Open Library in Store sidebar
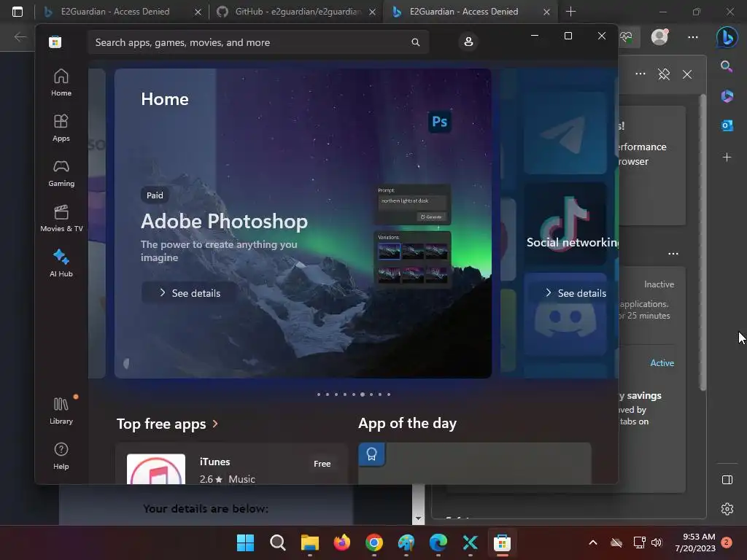Viewport: 747px width, 560px height. tap(61, 411)
